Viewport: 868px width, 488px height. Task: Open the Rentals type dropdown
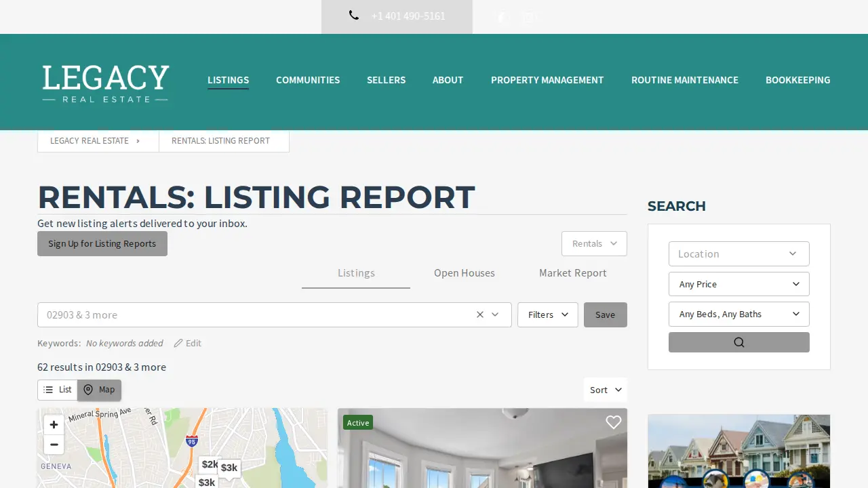pos(594,243)
